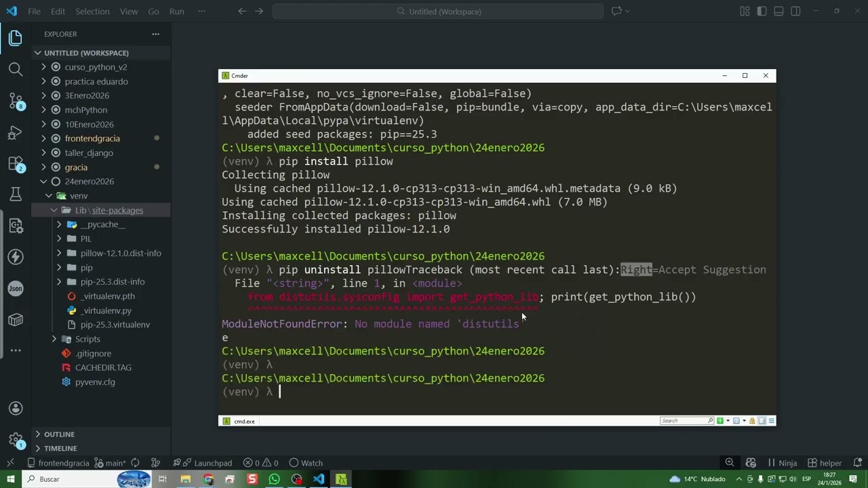The image size is (868, 488).
Task: Open the Accounts icon in activity bar
Action: tap(15, 408)
